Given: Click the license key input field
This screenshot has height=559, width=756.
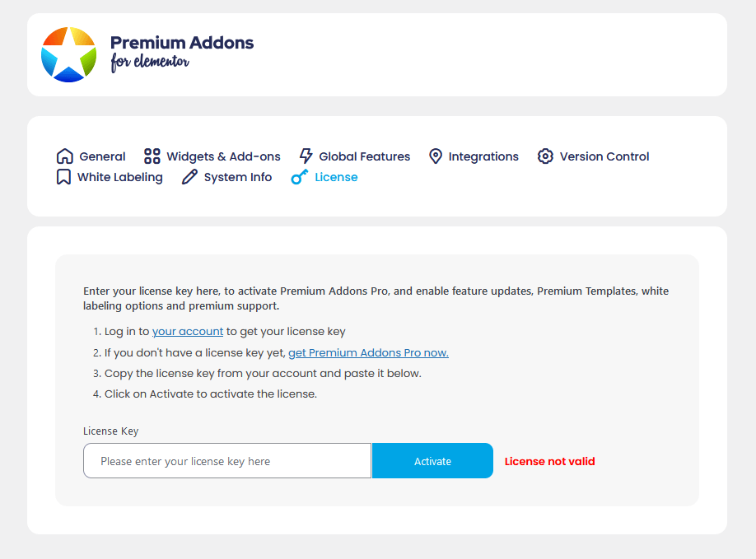Looking at the screenshot, I should click(x=226, y=460).
